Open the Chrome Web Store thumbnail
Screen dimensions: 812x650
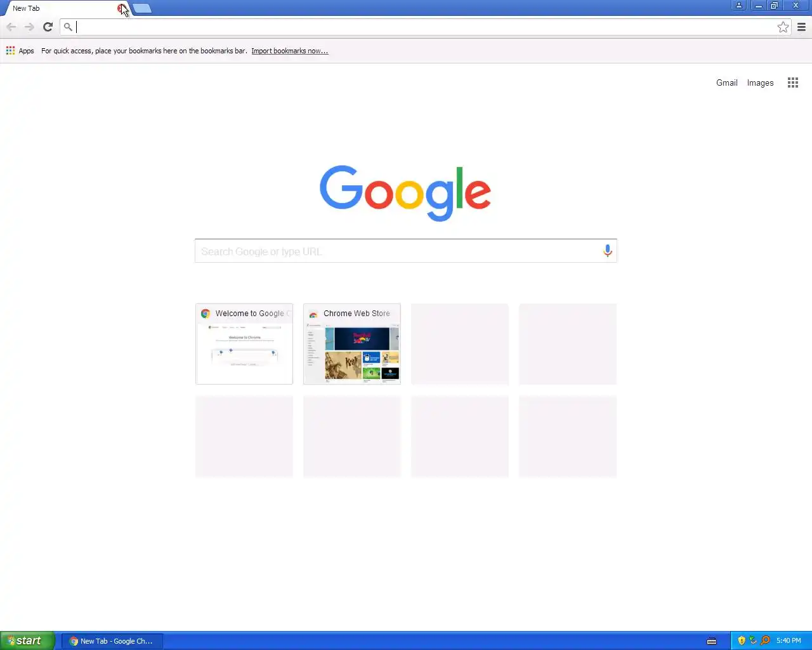click(352, 344)
